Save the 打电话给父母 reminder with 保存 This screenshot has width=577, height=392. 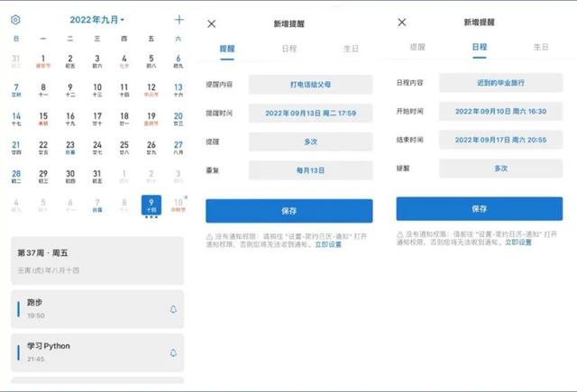click(x=289, y=211)
